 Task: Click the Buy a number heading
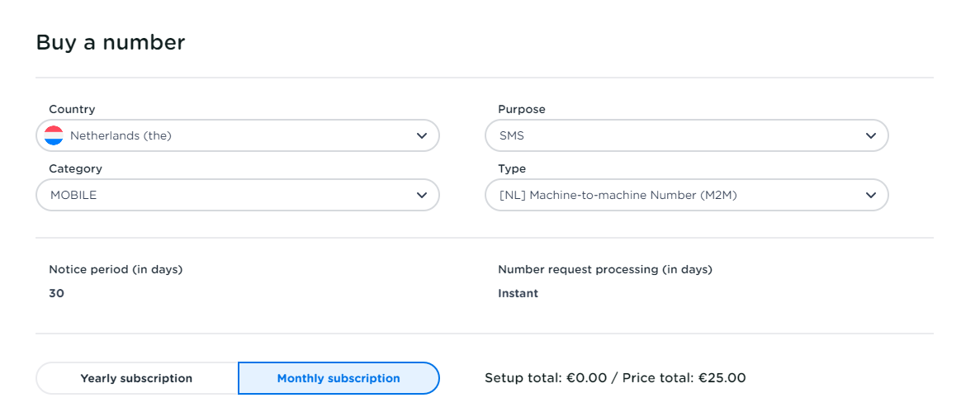pyautogui.click(x=111, y=42)
